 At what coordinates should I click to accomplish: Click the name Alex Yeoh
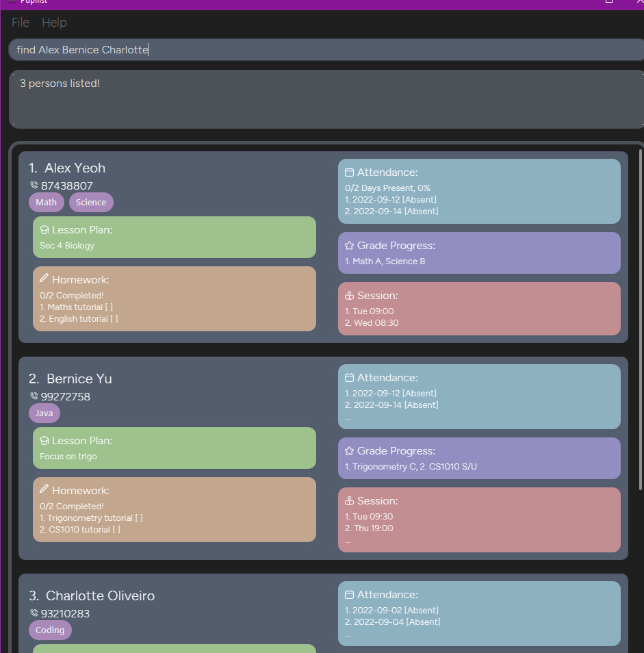[75, 168]
